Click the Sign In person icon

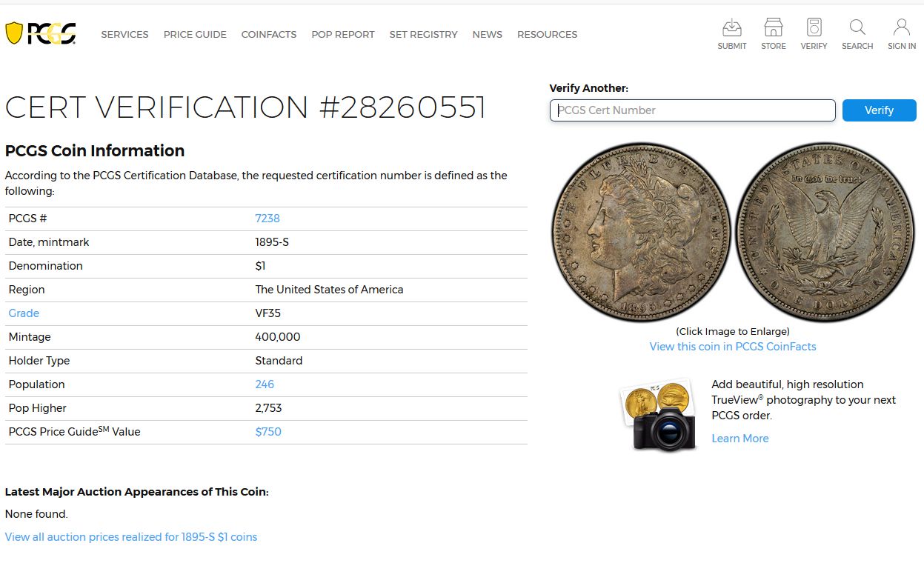901,28
